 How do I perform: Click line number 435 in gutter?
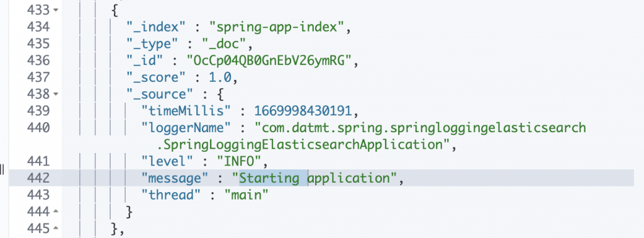click(38, 44)
